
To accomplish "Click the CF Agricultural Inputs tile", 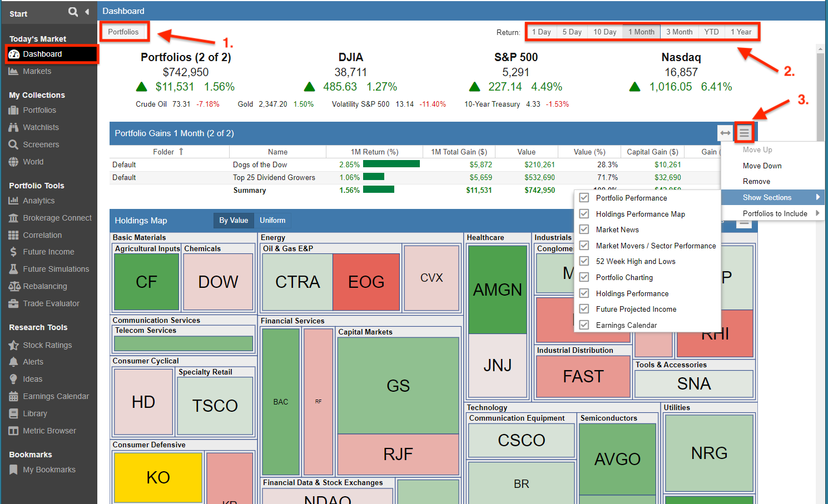I will 146,282.
